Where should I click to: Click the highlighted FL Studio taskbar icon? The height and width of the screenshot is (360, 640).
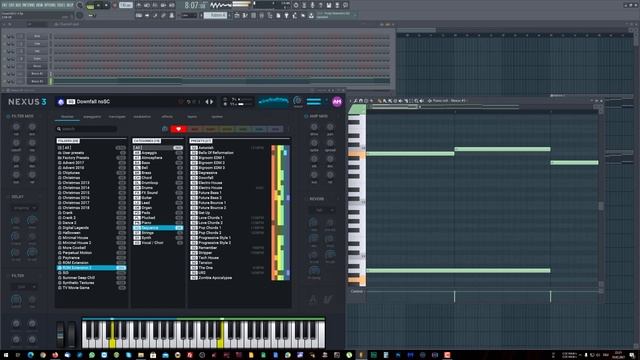[361, 355]
